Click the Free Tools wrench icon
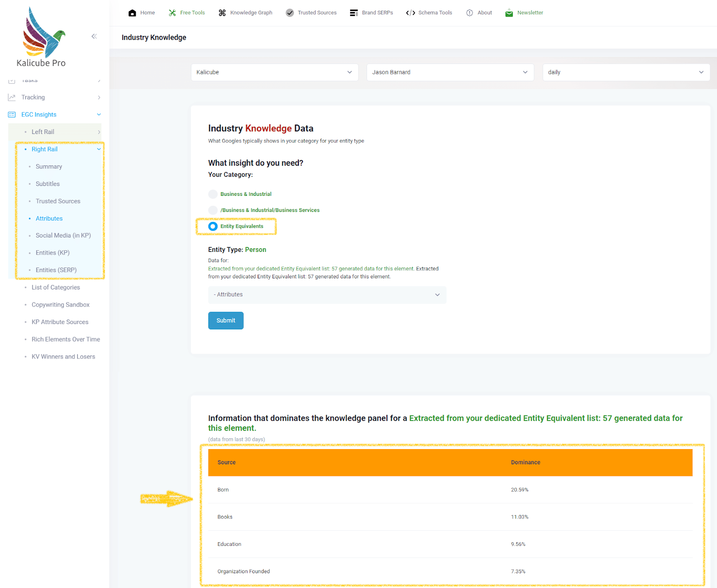Viewport: 717px width, 588px height. (x=172, y=13)
